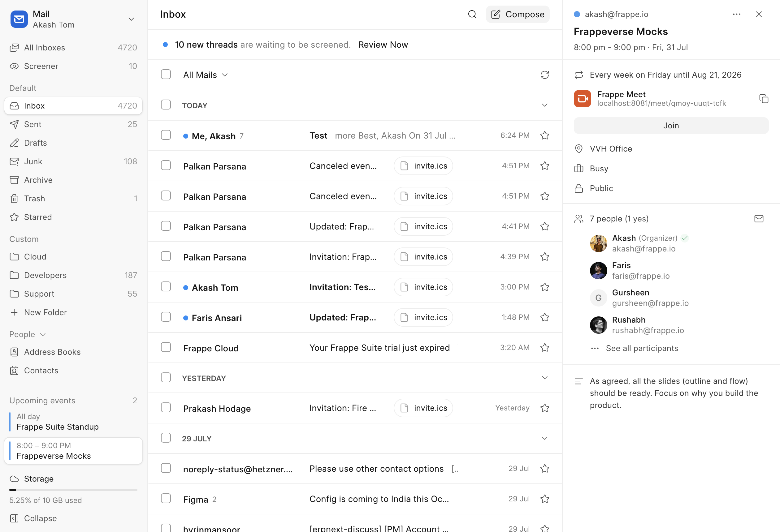Click the Join meeting button
This screenshot has height=532, width=780.
[x=671, y=126]
